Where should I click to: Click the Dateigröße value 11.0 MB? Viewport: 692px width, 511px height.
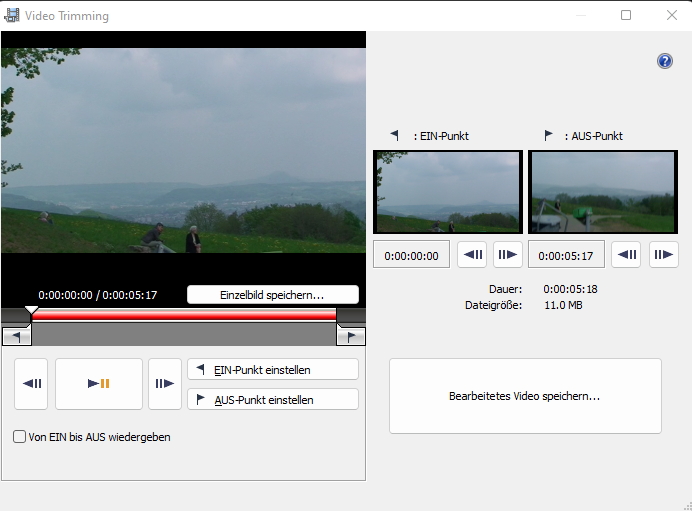coord(563,305)
